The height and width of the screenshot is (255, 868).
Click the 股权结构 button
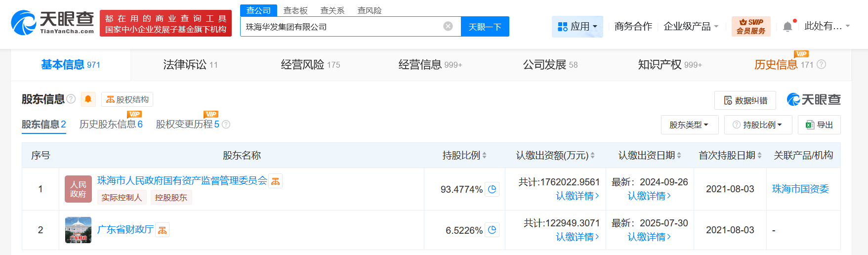(x=127, y=99)
